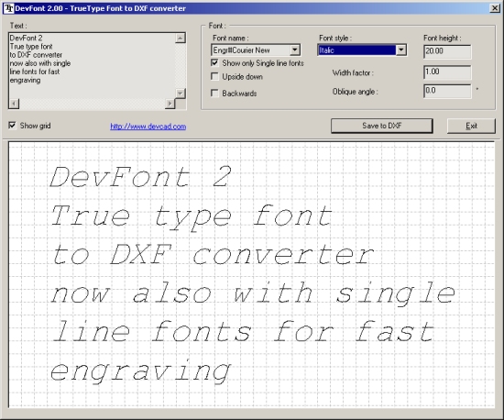Close the DevFont window
504x420 pixels.
[x=495, y=8]
